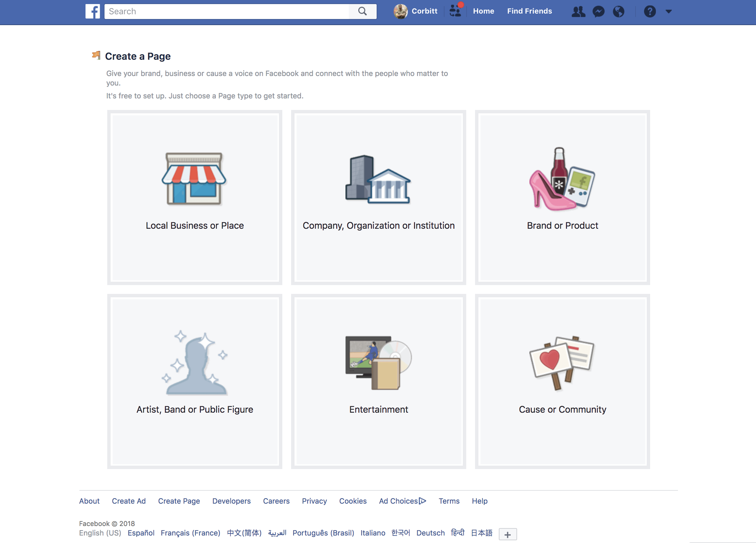Switch language to Português (Brasil)
The height and width of the screenshot is (543, 756).
tap(323, 533)
